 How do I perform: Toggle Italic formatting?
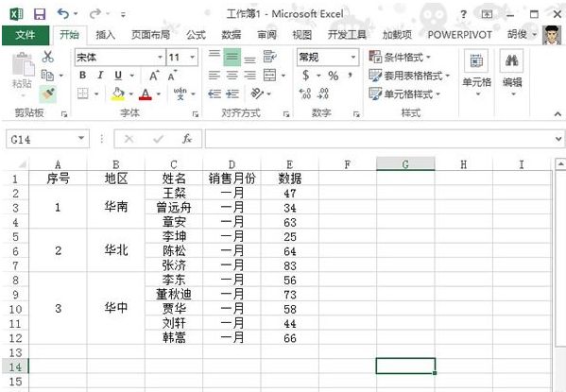click(x=100, y=75)
